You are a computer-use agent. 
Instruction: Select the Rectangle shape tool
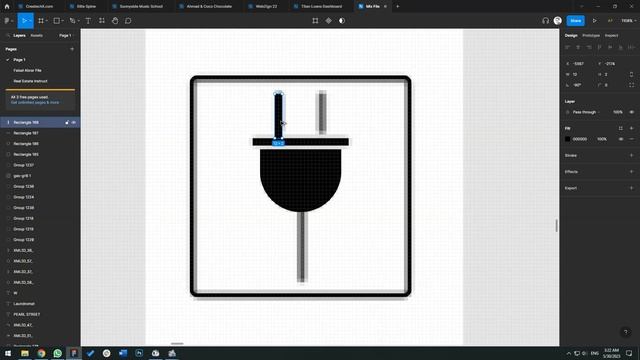coord(56,20)
